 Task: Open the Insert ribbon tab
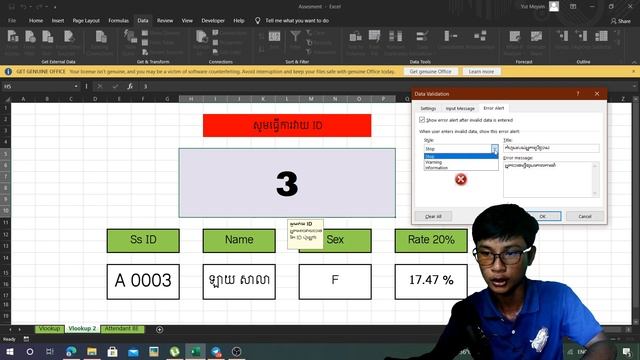[x=58, y=20]
